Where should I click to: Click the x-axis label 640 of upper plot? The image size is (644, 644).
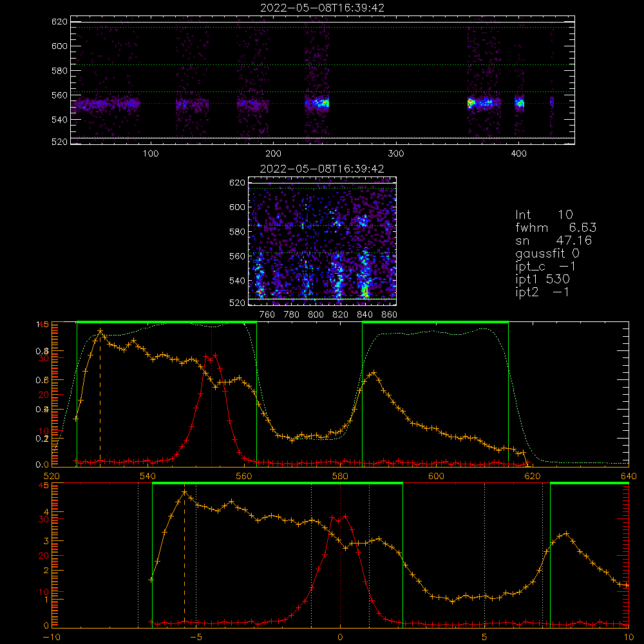629,476
